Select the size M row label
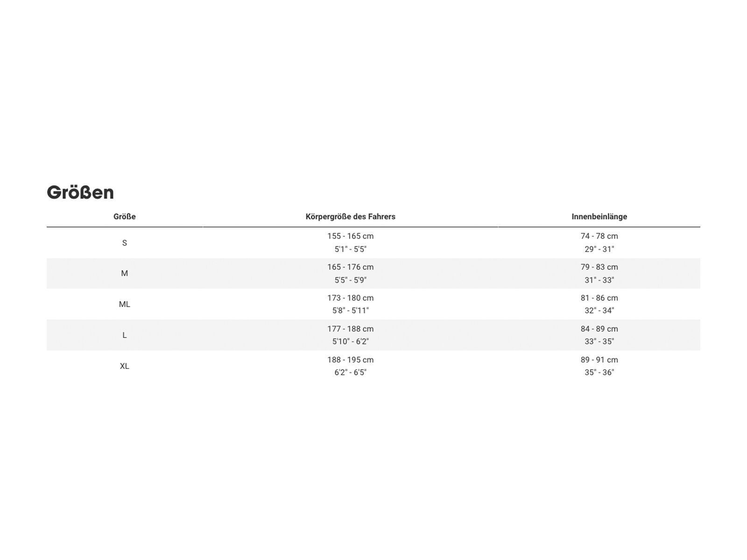The height and width of the screenshot is (560, 747). (124, 273)
